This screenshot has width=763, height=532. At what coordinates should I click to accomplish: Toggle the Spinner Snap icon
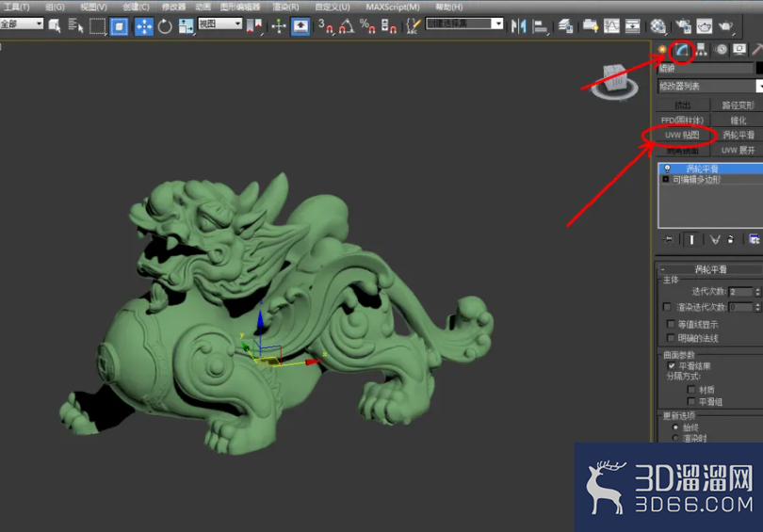point(388,25)
